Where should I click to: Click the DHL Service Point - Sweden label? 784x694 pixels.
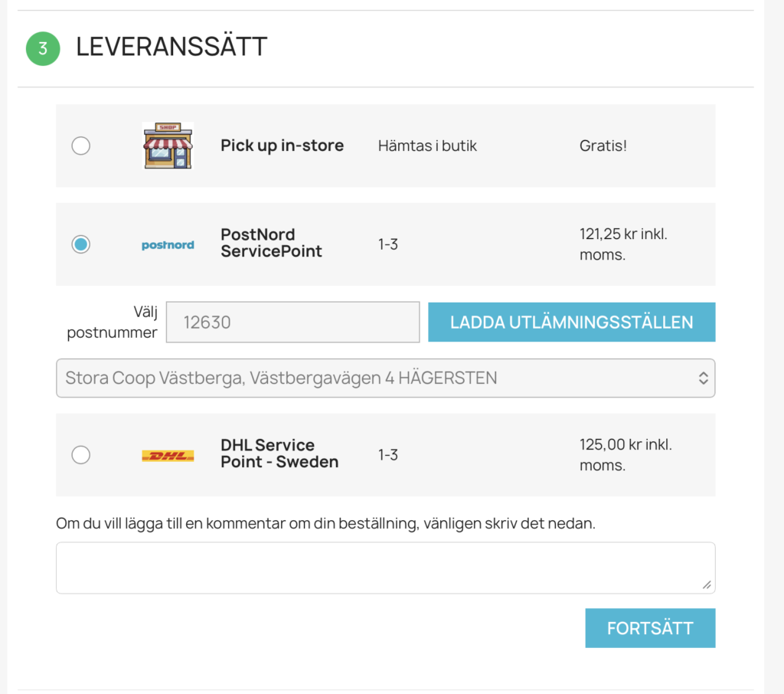(x=279, y=453)
